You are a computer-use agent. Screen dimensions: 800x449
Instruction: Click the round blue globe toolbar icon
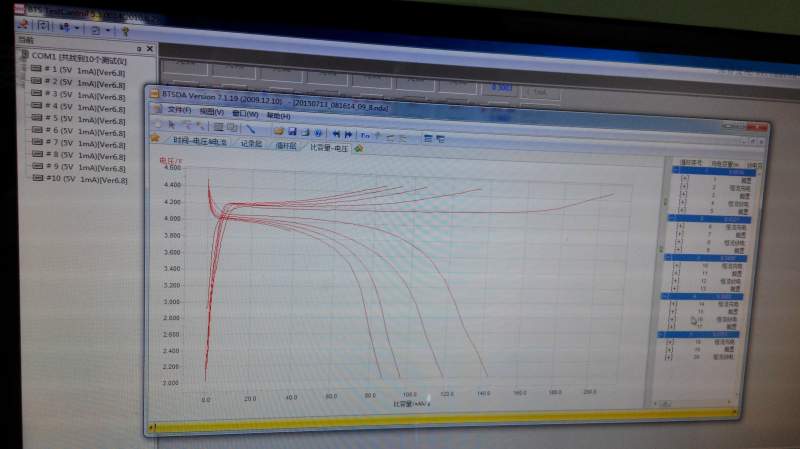coord(318,133)
